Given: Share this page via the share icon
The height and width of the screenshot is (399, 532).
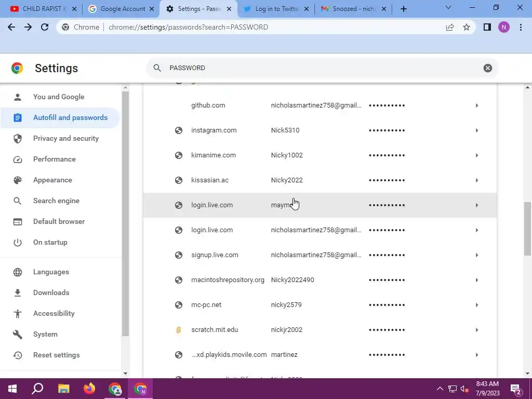Looking at the screenshot, I should click(450, 27).
